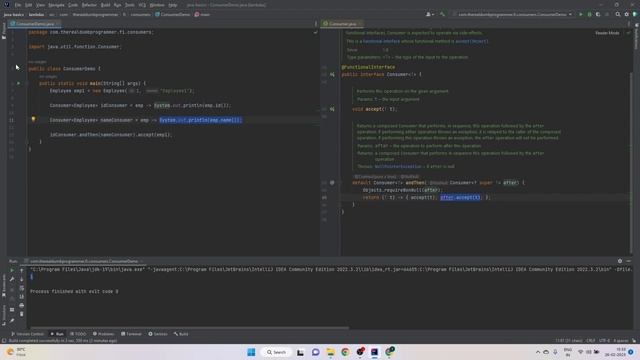Click the Debug bug icon in top toolbar
Image resolution: width=640 pixels, height=360 pixels.
589,14
